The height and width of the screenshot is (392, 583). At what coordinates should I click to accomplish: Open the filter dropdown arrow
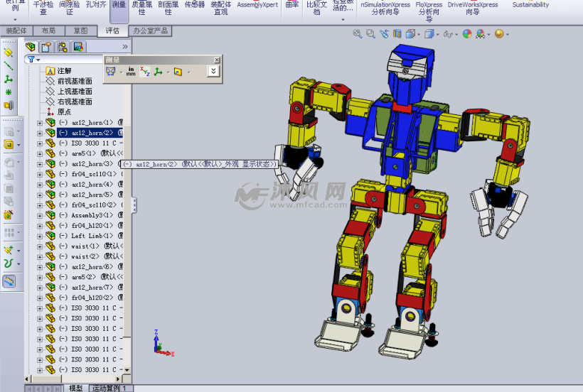coord(38,60)
